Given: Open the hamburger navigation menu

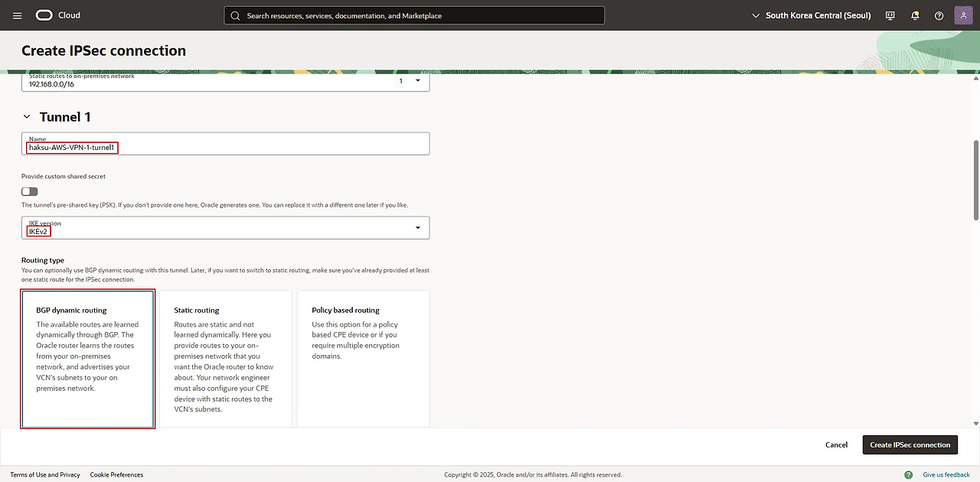Looking at the screenshot, I should [18, 15].
